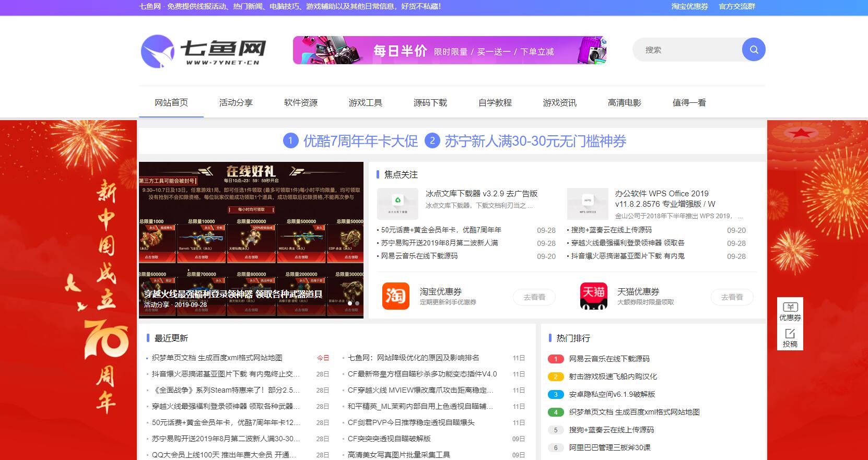Open rank 6 阿里巴巴管理三板斧30课
Image resolution: width=868 pixels, height=460 pixels.
coord(609,447)
